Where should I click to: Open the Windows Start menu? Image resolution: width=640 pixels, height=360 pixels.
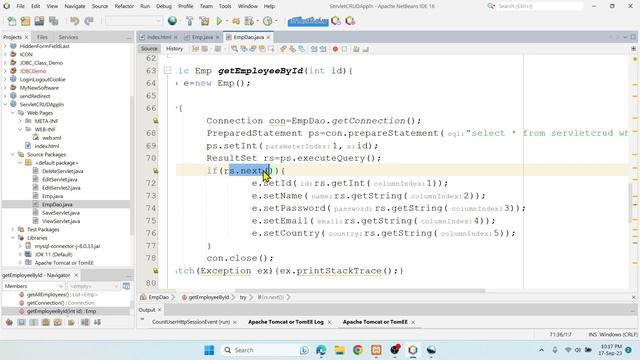[209, 350]
